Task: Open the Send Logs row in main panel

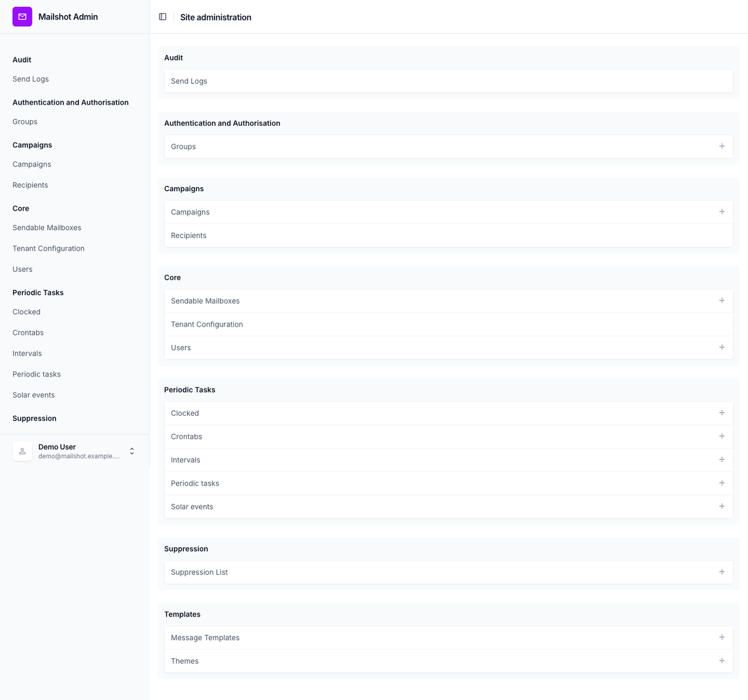Action: [449, 81]
